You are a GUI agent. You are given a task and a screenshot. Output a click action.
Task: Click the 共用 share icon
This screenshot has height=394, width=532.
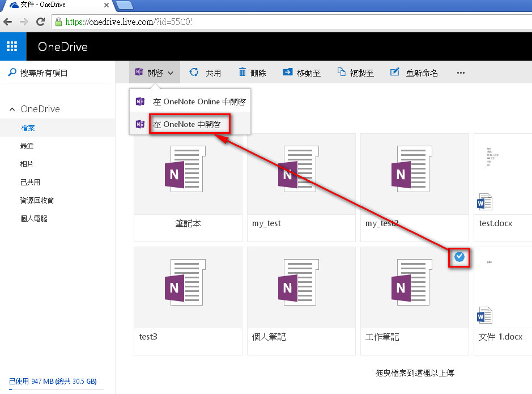pyautogui.click(x=194, y=73)
